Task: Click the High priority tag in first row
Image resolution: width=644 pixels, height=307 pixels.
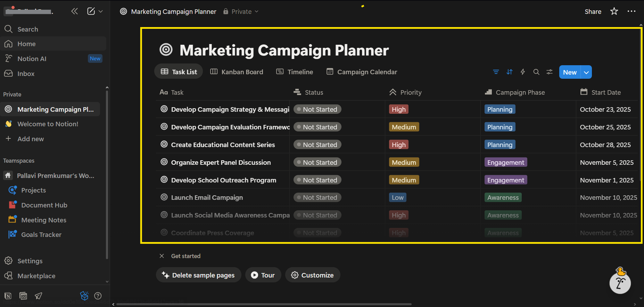Action: click(x=398, y=109)
